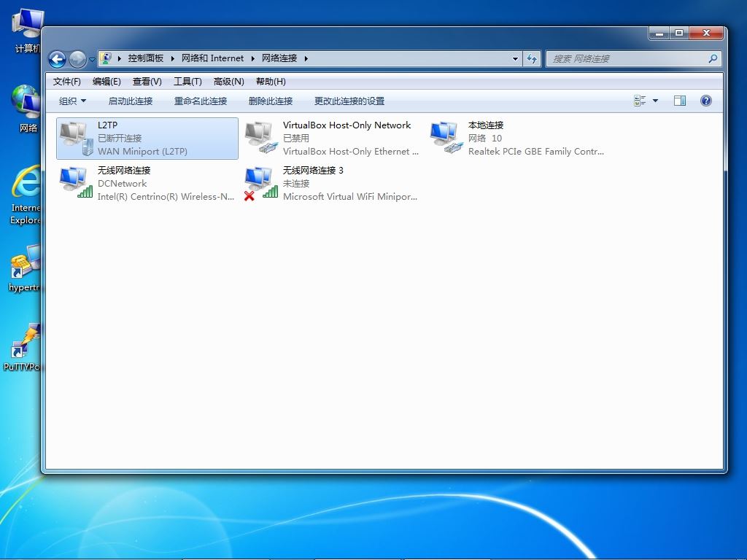Click 重命名此连接 toolbar button
The width and height of the screenshot is (747, 560).
pyautogui.click(x=200, y=101)
